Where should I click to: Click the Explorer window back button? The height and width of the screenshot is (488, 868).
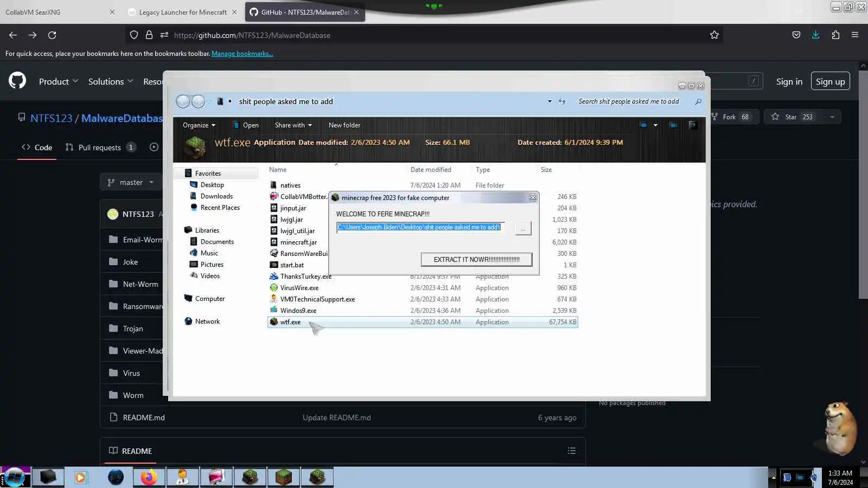tap(183, 101)
